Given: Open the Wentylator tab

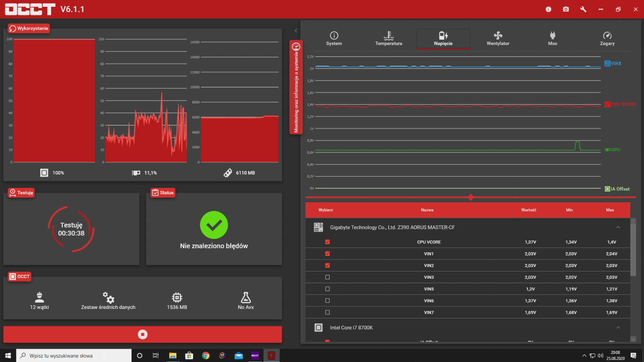Looking at the screenshot, I should pyautogui.click(x=498, y=39).
